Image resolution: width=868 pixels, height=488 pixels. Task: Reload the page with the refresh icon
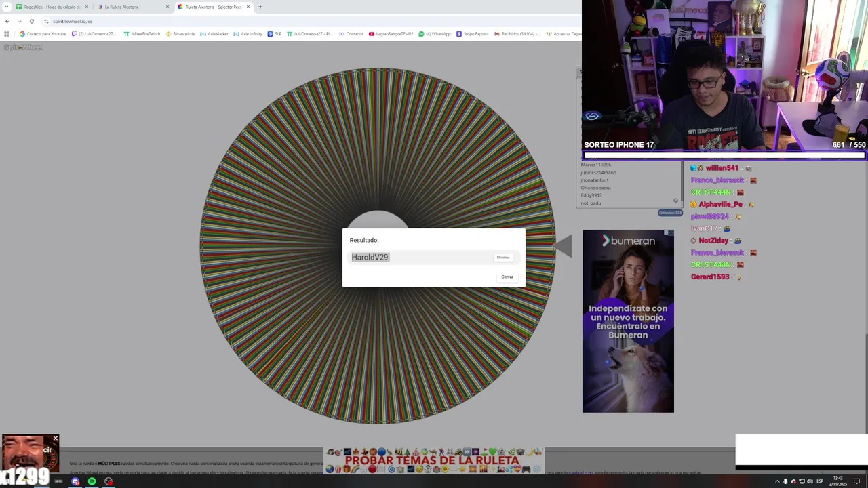coord(31,21)
